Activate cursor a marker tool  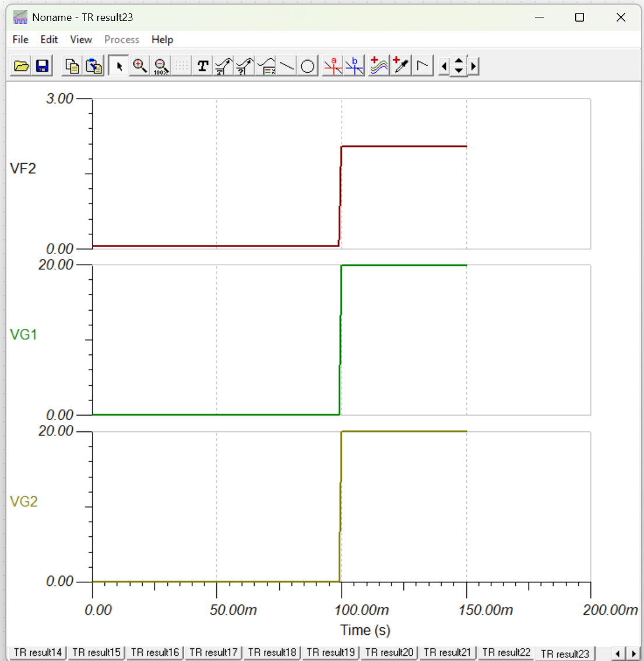point(333,66)
